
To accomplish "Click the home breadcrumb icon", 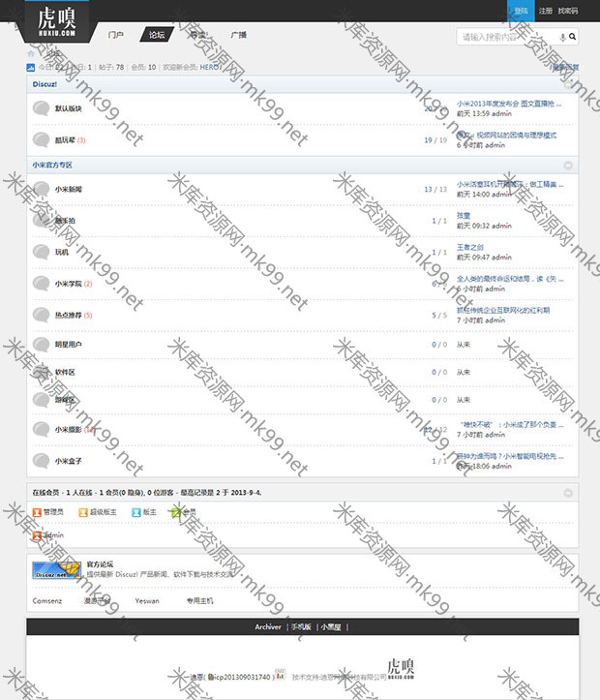I will tap(31, 53).
